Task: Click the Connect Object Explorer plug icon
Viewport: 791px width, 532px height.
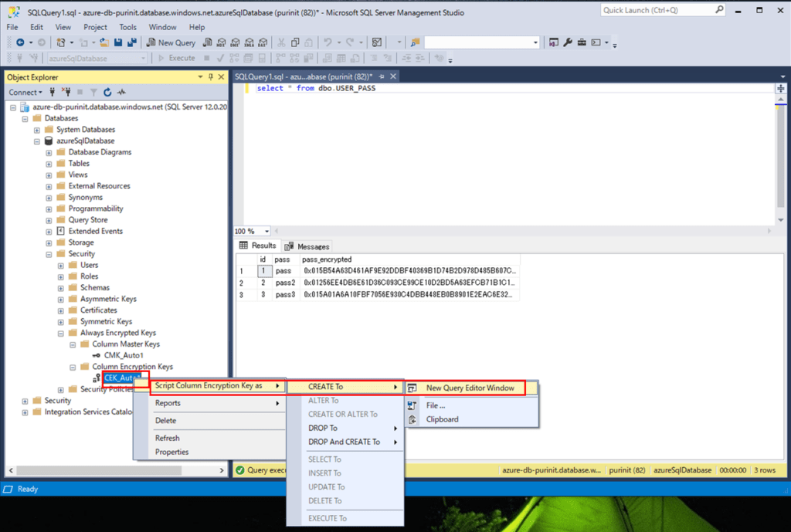Action: 52,93
